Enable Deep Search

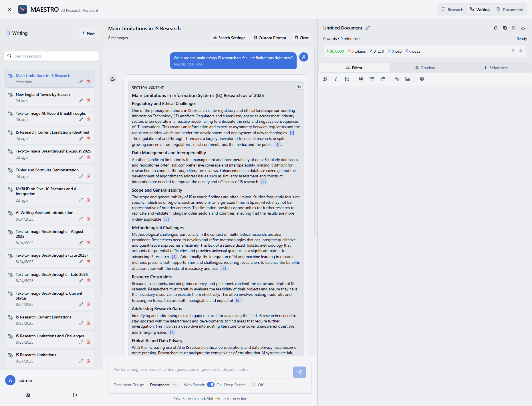pyautogui.click(x=252, y=385)
